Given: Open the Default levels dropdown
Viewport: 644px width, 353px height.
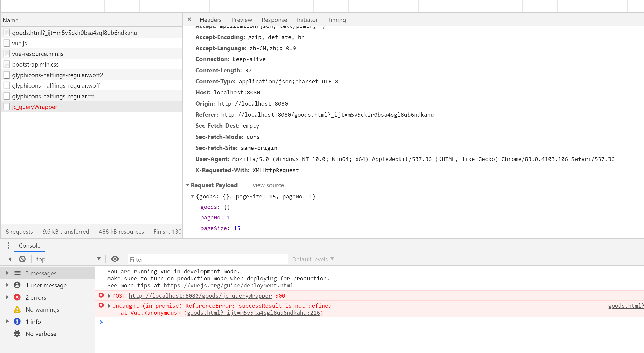Looking at the screenshot, I should click(x=313, y=259).
